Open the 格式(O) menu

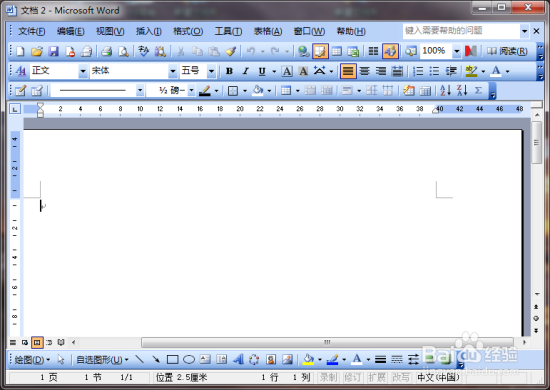pyautogui.click(x=188, y=32)
